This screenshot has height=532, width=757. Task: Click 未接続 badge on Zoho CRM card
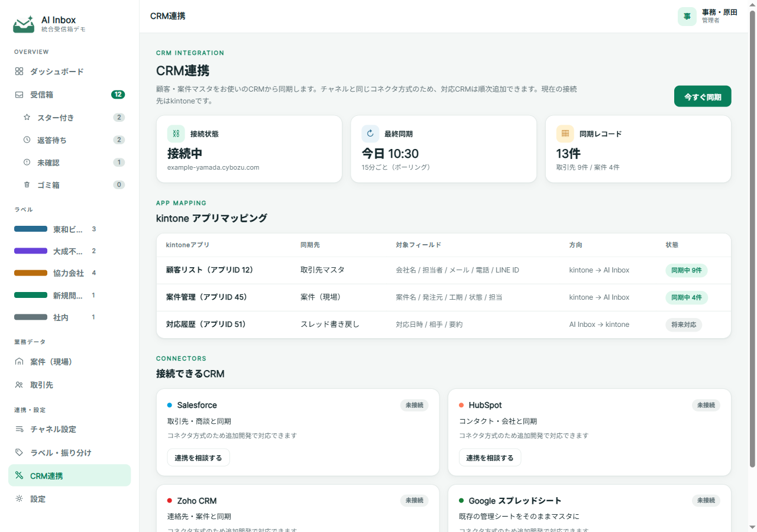tap(414, 501)
